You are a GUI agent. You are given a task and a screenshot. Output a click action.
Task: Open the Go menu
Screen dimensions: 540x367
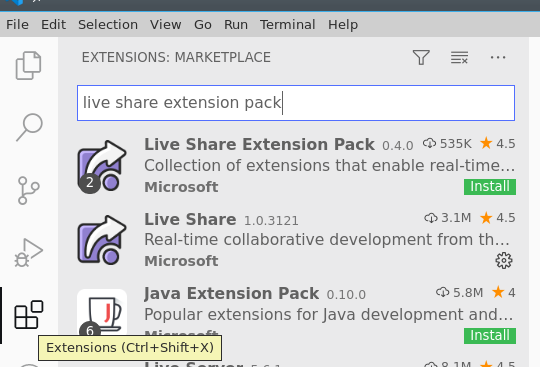(203, 25)
